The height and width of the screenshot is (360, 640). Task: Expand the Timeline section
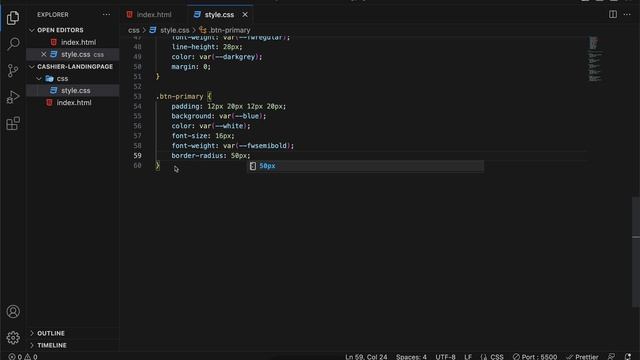pyautogui.click(x=51, y=345)
